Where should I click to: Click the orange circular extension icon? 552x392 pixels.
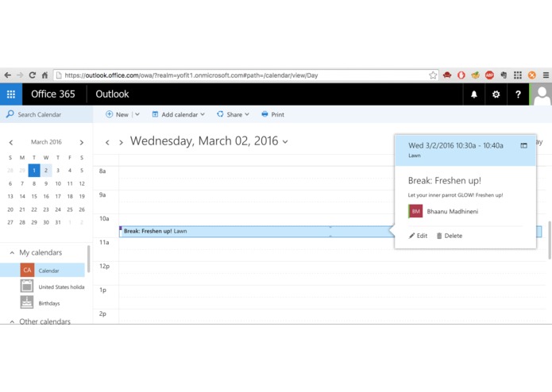point(532,75)
